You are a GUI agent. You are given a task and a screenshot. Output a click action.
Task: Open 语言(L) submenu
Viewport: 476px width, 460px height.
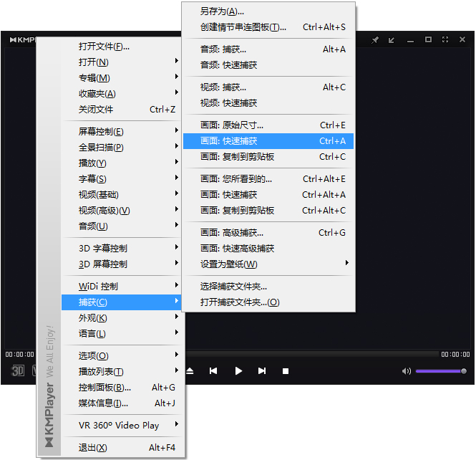click(122, 334)
